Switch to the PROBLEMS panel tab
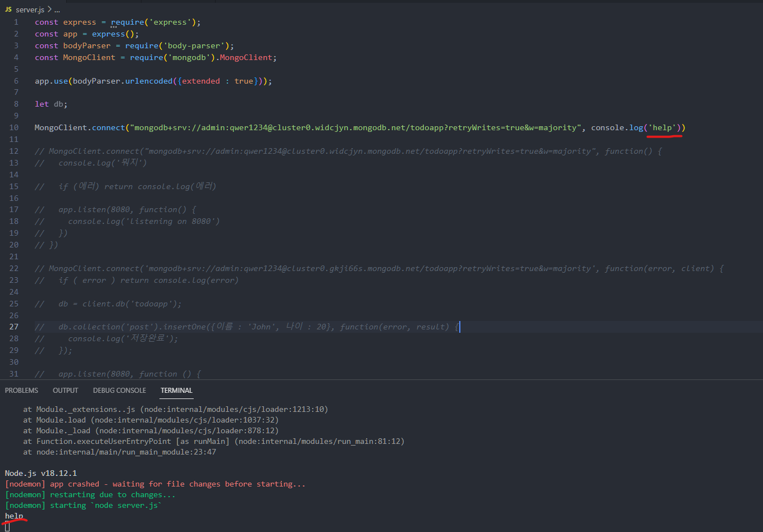The width and height of the screenshot is (763, 532). (x=21, y=391)
